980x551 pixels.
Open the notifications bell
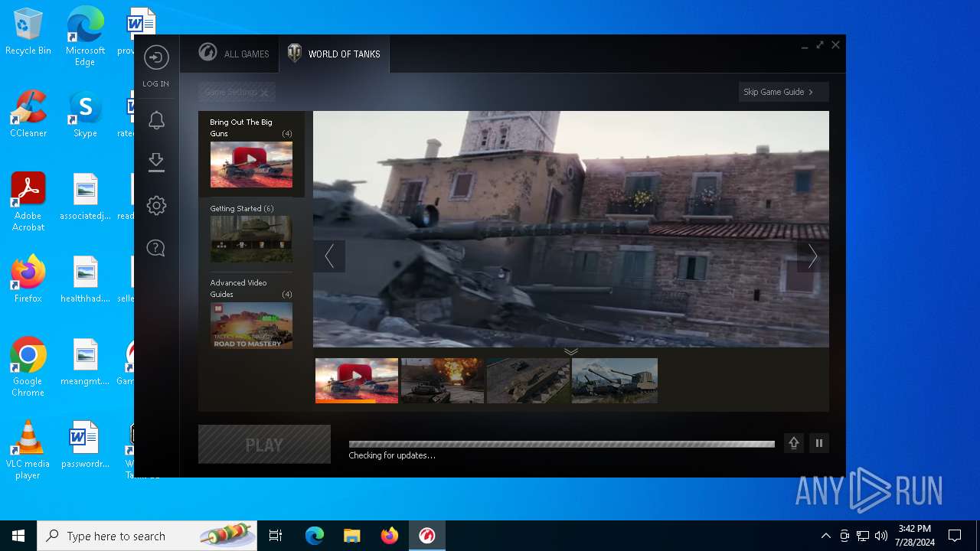click(x=156, y=119)
